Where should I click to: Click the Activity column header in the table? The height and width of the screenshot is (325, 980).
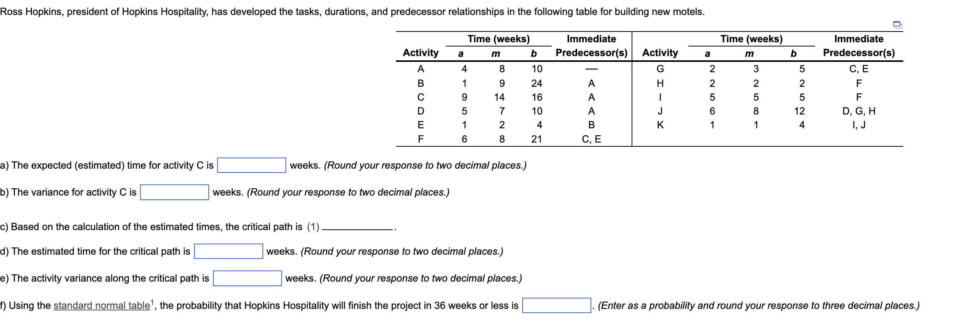click(x=421, y=53)
